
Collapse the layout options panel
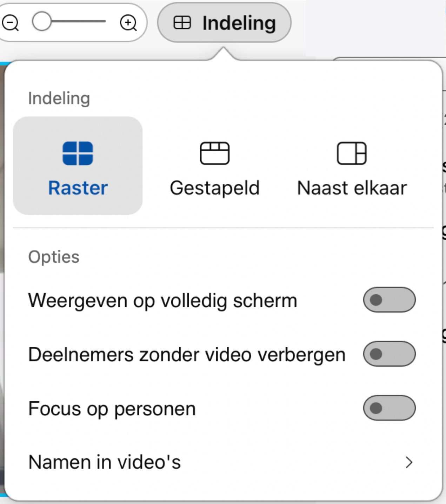(x=225, y=22)
